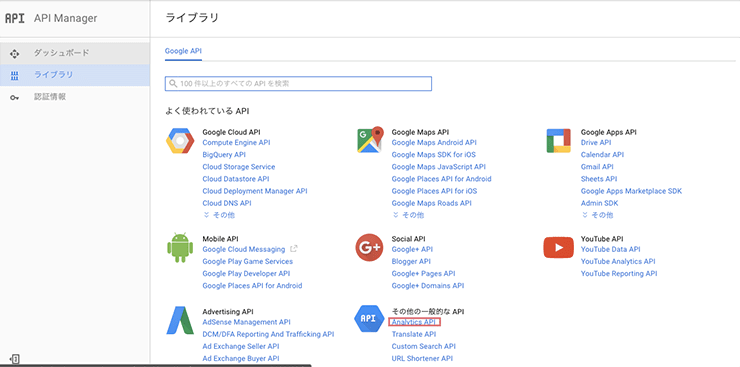
Task: Open Custom Search API link
Action: click(423, 346)
